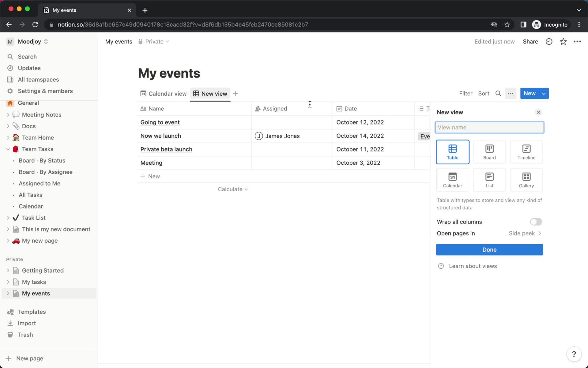This screenshot has width=588, height=368.
Task: Toggle Wrap all columns switch
Action: point(536,222)
